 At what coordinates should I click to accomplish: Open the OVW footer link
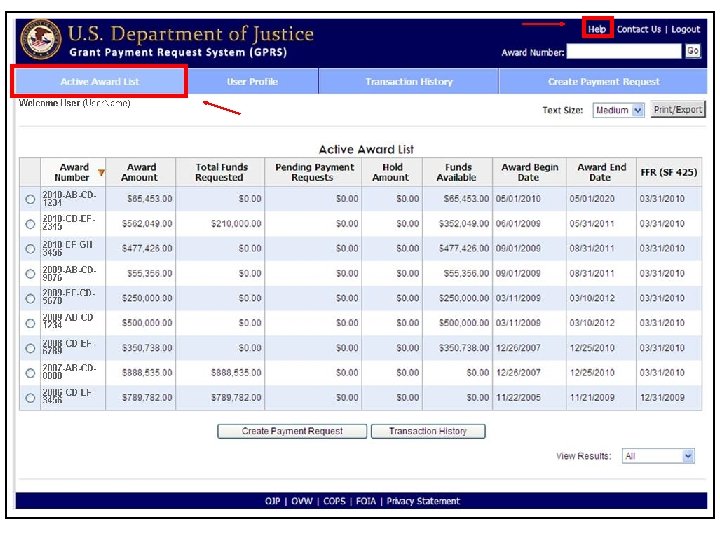(x=302, y=501)
